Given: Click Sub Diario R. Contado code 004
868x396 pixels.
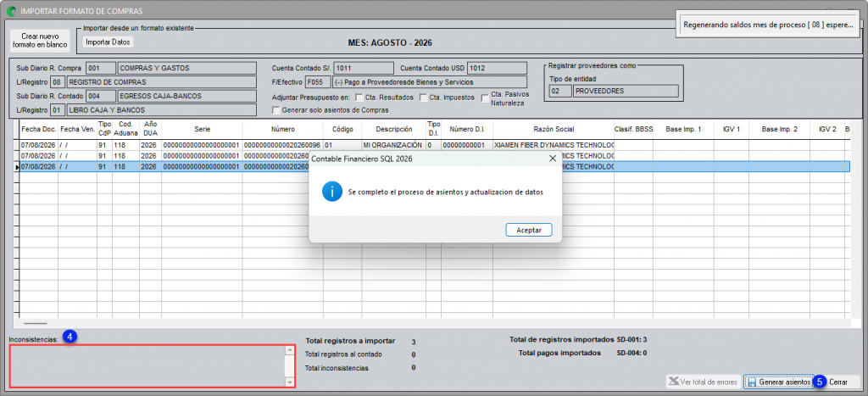Looking at the screenshot, I should [x=101, y=97].
